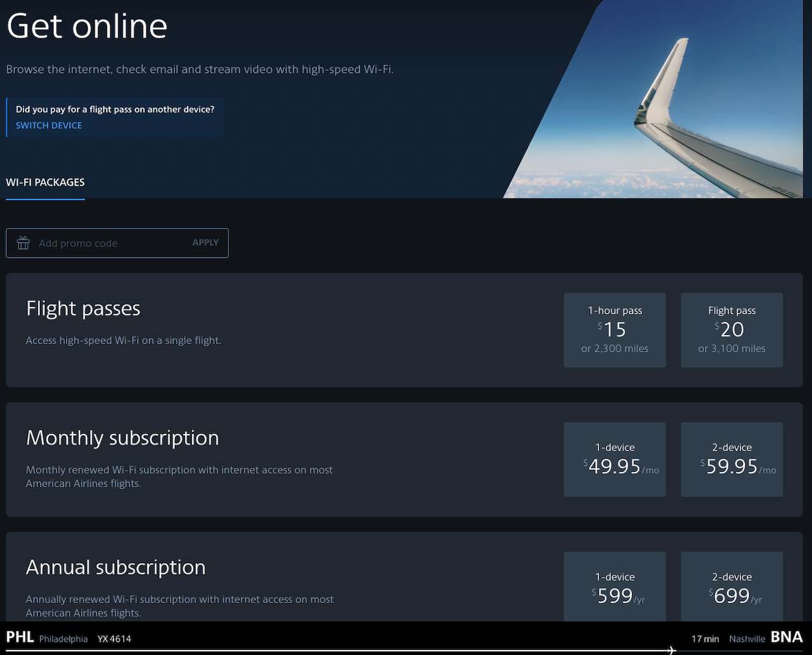
Task: Select the WI-FI PACKAGES tab
Action: coord(46,182)
